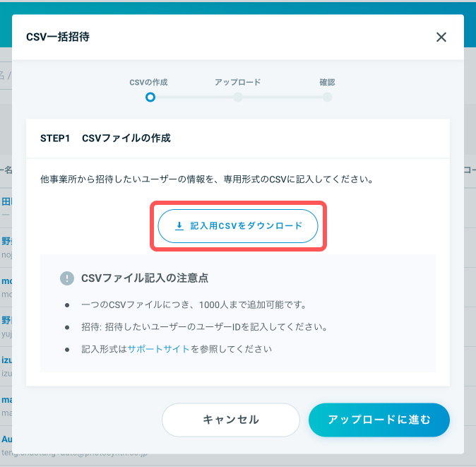
Task: Click the アップロードに進む button
Action: pos(379,420)
